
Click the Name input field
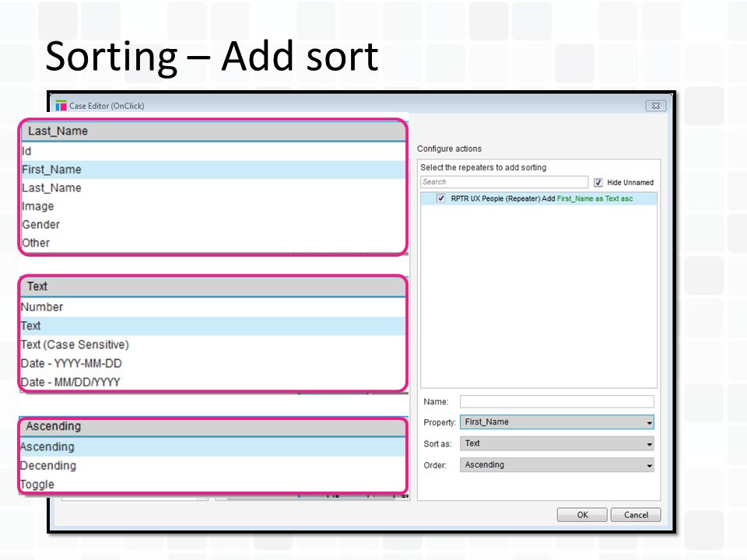(556, 401)
